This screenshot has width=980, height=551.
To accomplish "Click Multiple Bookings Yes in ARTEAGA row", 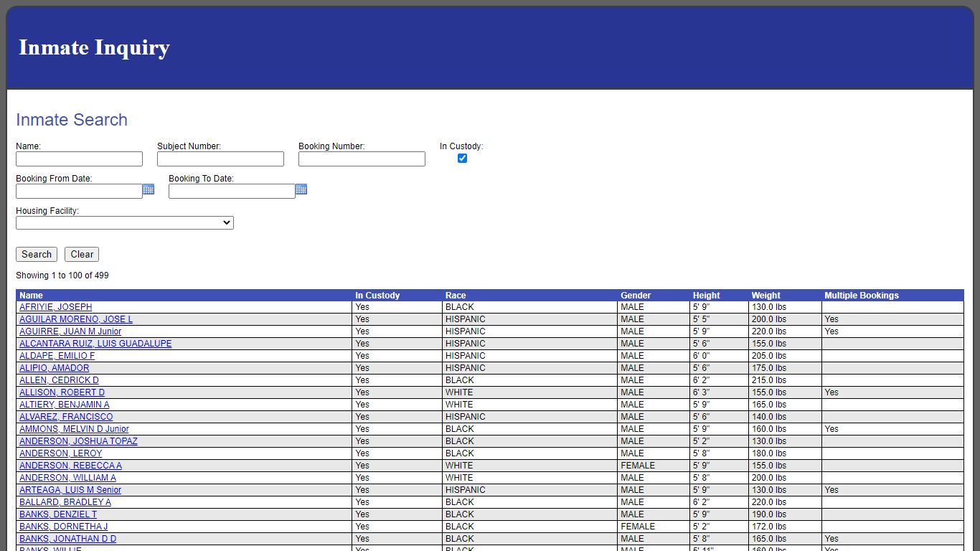I will (x=831, y=490).
